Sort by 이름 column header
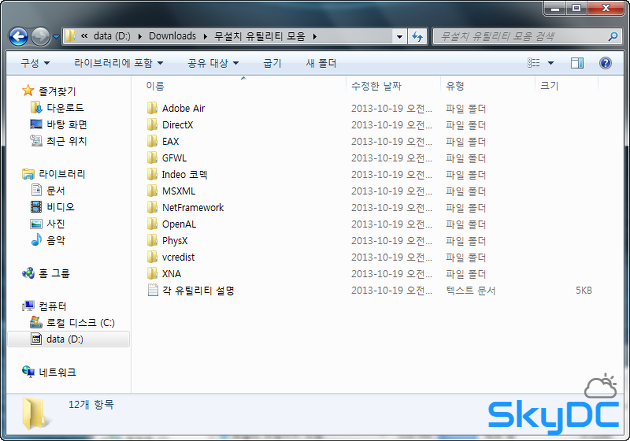This screenshot has width=630, height=441. [x=155, y=86]
